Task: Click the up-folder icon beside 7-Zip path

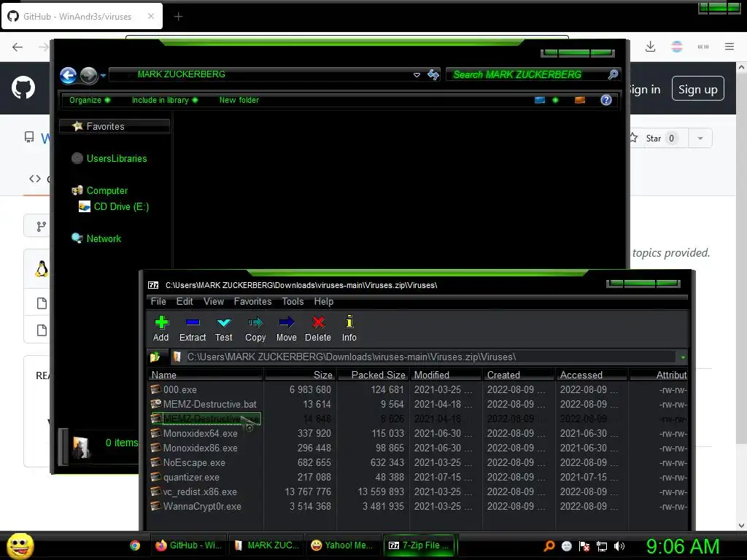Action: tap(155, 357)
